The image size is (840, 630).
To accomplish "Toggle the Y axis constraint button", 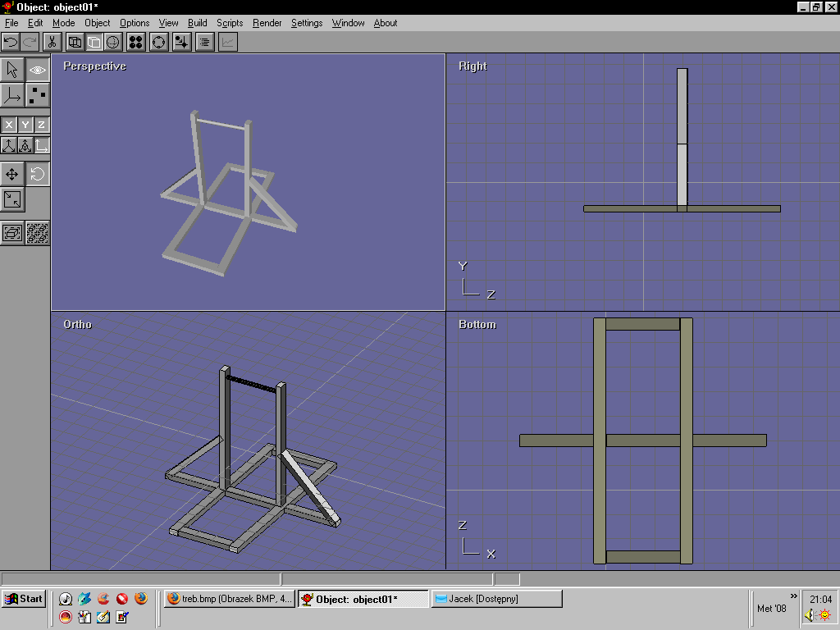I will (x=25, y=125).
